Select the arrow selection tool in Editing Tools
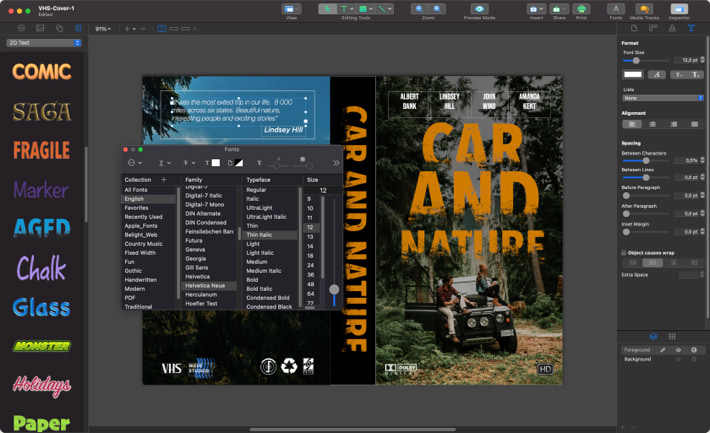Viewport: 710px width, 433px height. [x=327, y=9]
